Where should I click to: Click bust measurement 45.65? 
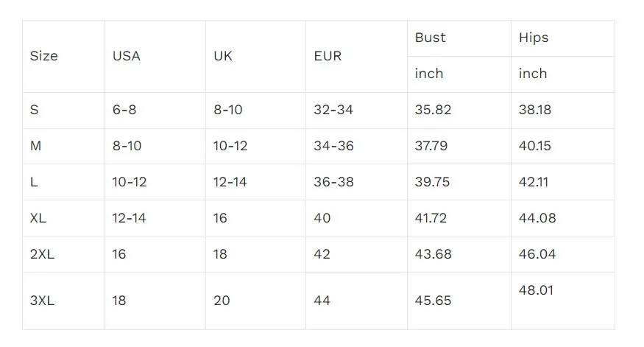click(x=433, y=301)
